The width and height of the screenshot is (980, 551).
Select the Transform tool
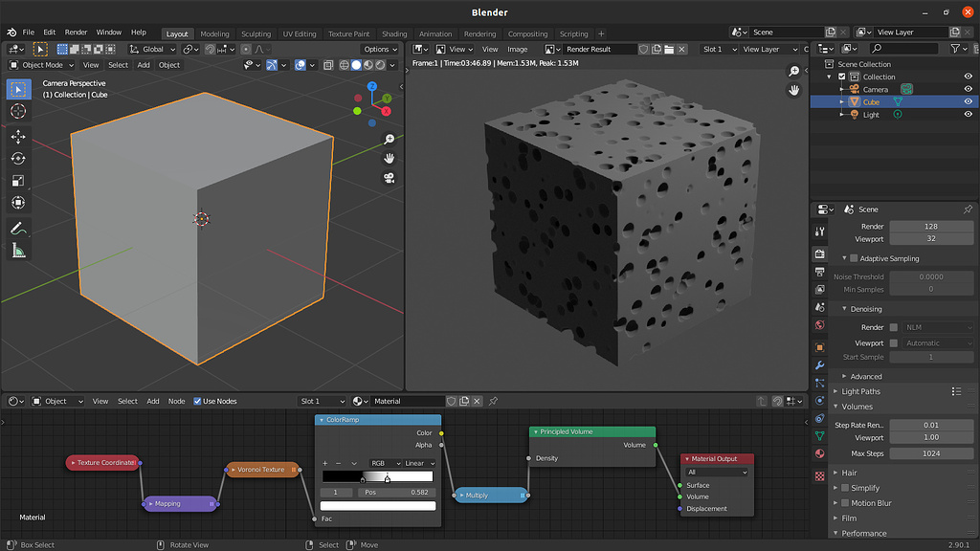click(x=19, y=203)
